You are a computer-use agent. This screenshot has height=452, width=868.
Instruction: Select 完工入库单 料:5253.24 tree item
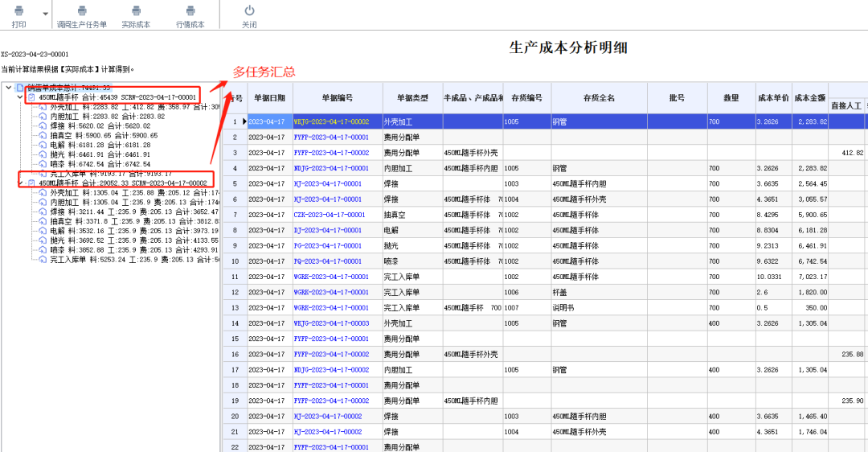pyautogui.click(x=134, y=259)
